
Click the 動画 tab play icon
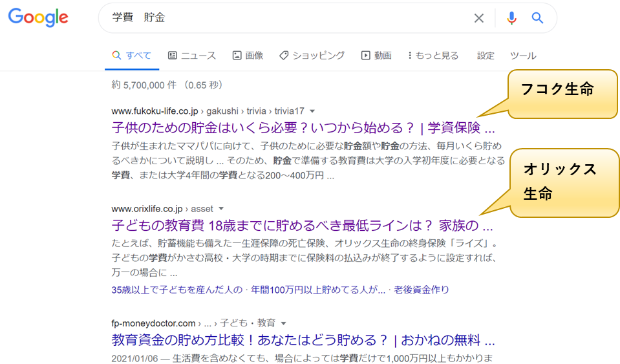tap(365, 56)
